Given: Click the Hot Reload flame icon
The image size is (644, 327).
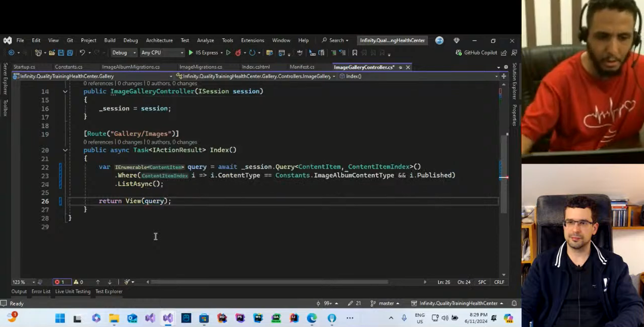Looking at the screenshot, I should pos(238,53).
